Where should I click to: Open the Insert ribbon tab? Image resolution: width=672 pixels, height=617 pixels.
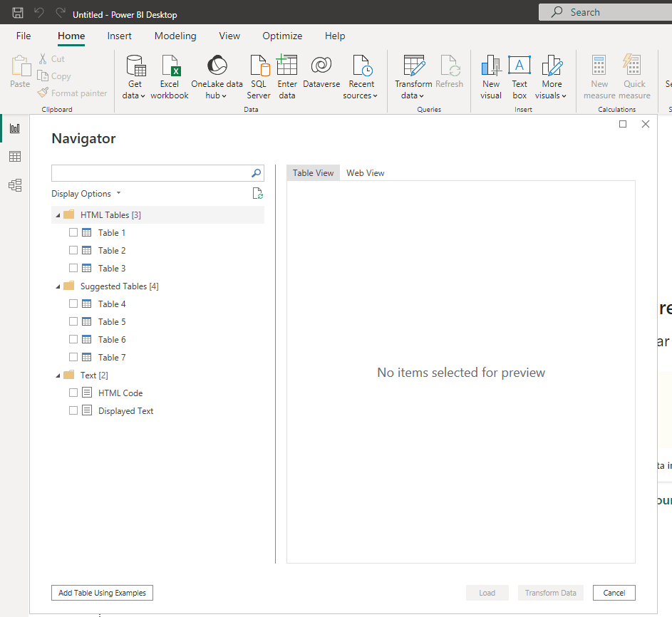pos(119,36)
